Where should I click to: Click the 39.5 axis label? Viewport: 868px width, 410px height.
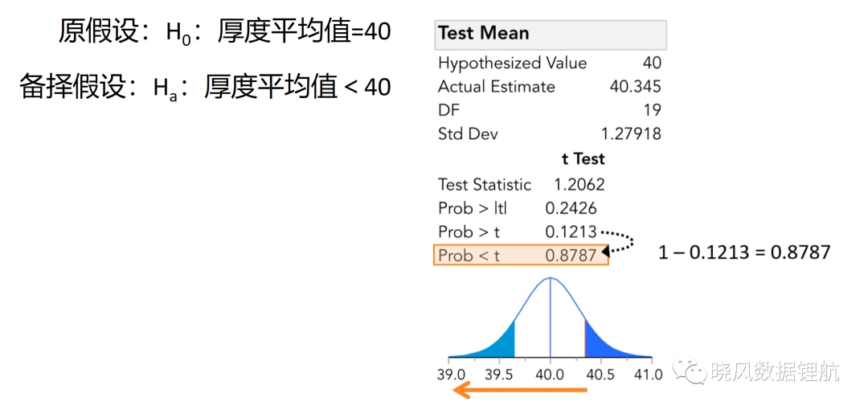[x=499, y=374]
